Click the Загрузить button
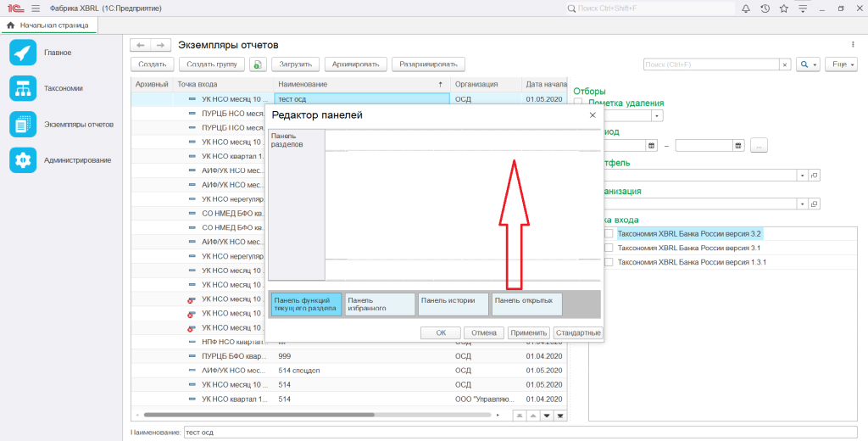868x441 pixels. [296, 64]
